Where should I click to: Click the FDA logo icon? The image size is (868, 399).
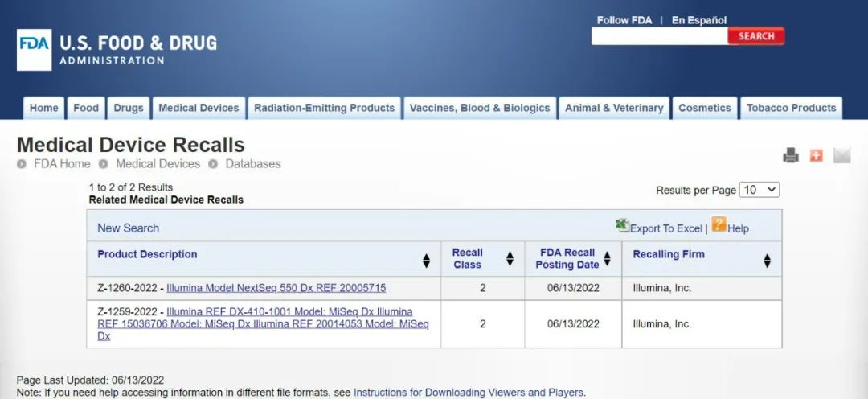pyautogui.click(x=35, y=50)
